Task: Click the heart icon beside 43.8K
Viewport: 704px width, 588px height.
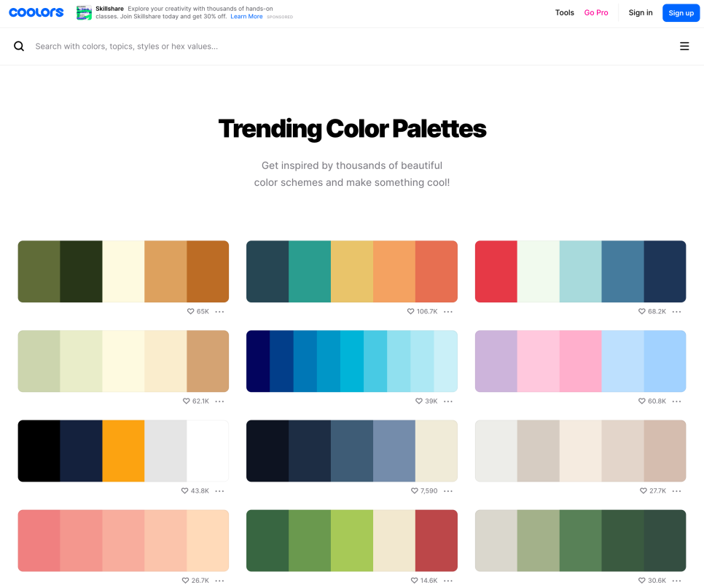Action: (x=184, y=491)
